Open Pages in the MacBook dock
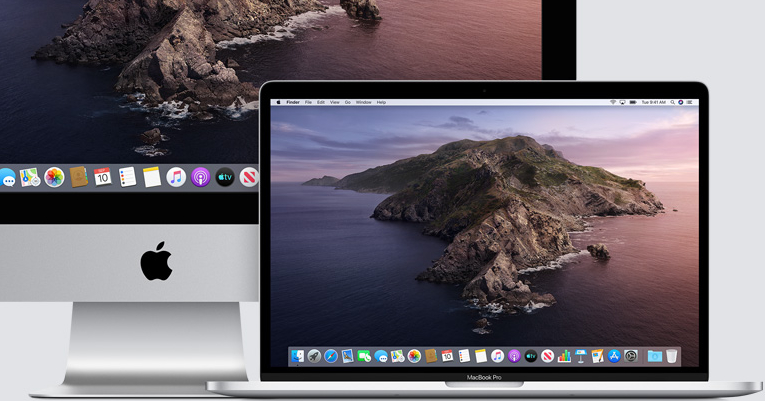Screen dimensions: 765x401 tap(598, 356)
